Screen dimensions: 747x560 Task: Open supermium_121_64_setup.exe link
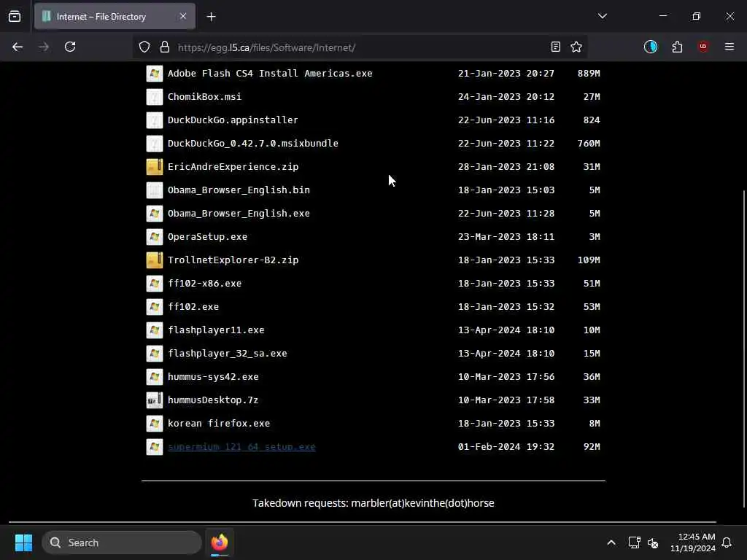241,447
